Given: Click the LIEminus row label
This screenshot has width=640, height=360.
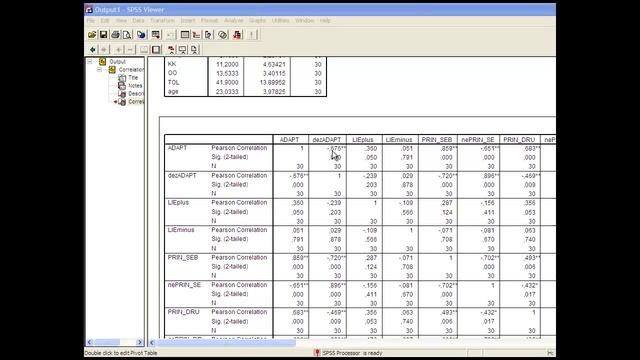Looking at the screenshot, I should [x=181, y=230].
